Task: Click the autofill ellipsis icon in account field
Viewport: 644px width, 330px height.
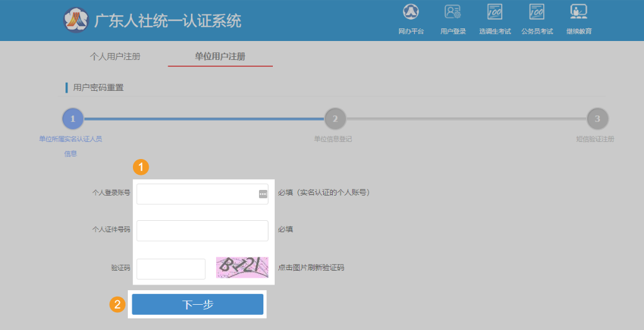Action: (263, 194)
